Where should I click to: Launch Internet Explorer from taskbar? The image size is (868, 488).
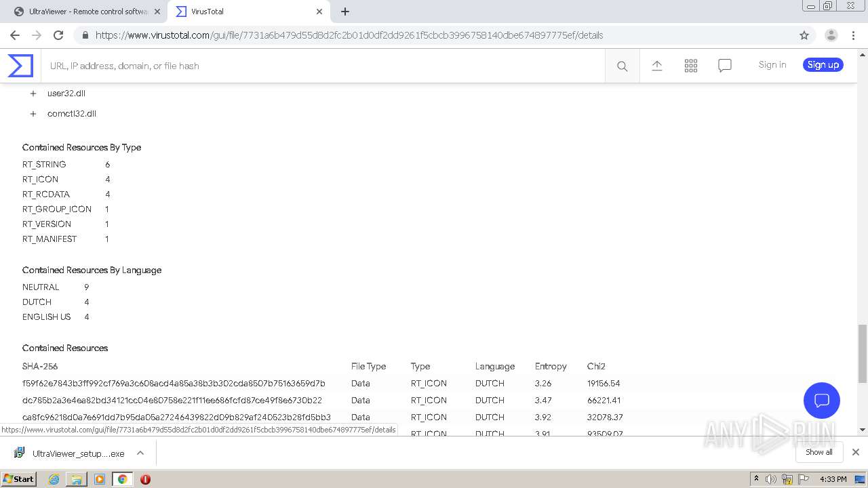[54, 479]
